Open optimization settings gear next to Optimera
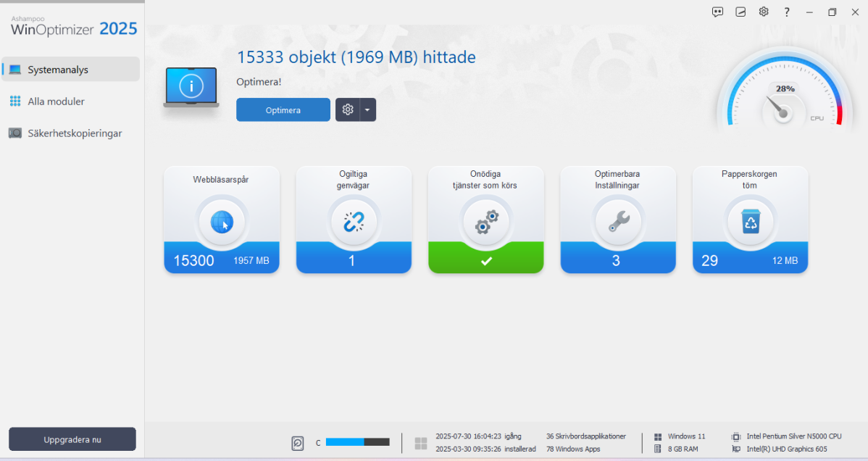This screenshot has height=461, width=868. (x=348, y=110)
